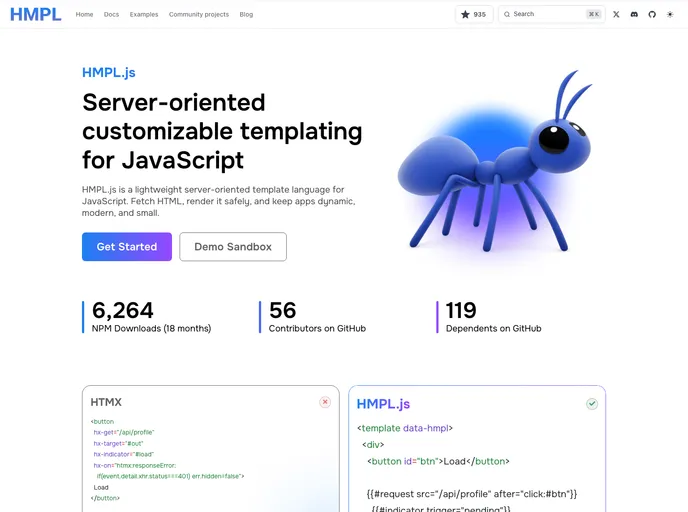The width and height of the screenshot is (688, 512).
Task: Click the hx-get="/api/profile" code line
Action: pyautogui.click(x=124, y=433)
